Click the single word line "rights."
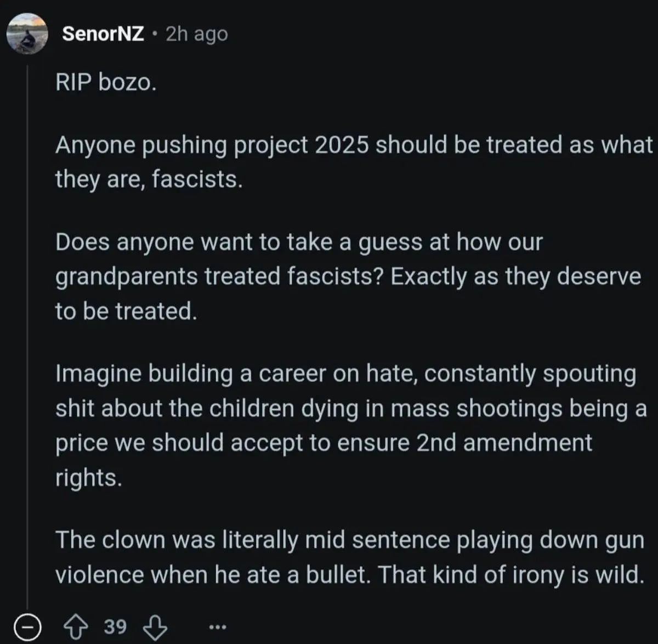 (88, 477)
